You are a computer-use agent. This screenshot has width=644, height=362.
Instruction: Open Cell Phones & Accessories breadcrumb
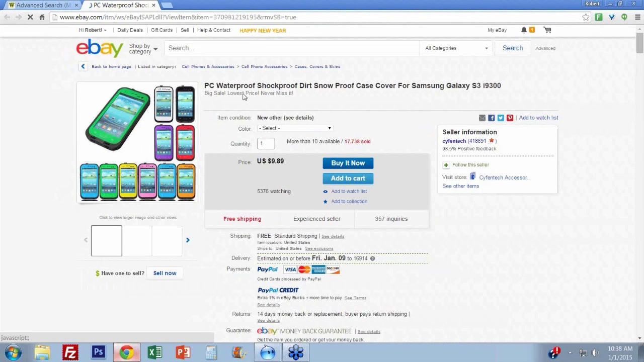pos(208,66)
